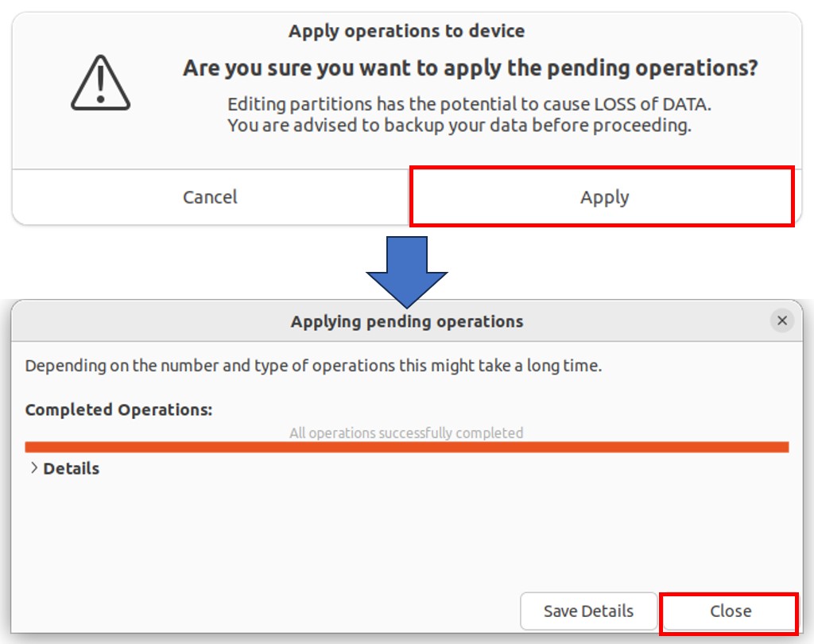Click the "Completed Operations:" label
This screenshot has width=814, height=644.
[x=119, y=409]
